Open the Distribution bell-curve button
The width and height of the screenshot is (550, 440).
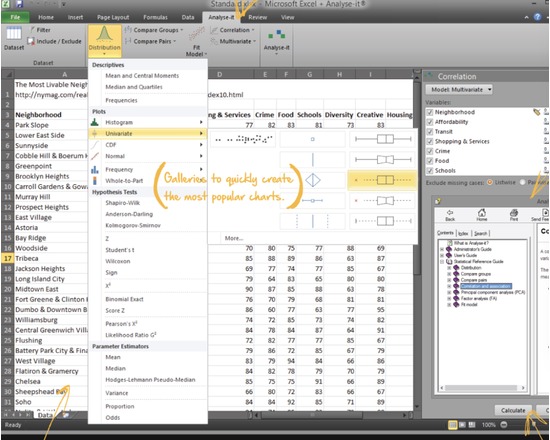click(x=104, y=41)
